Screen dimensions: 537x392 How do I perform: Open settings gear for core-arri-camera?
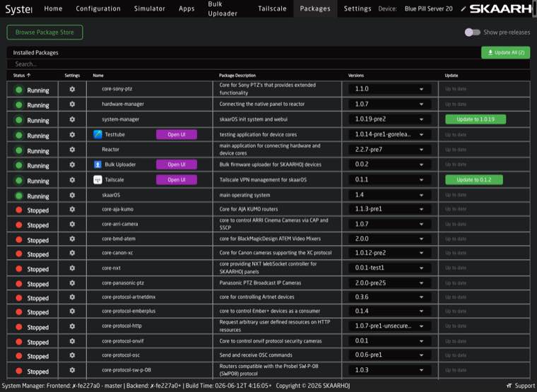click(72, 224)
